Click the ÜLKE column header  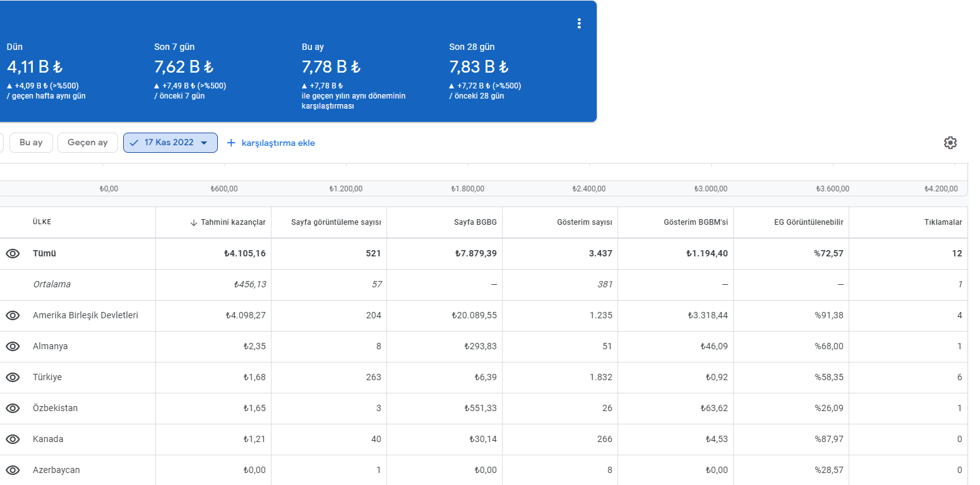pyautogui.click(x=42, y=222)
